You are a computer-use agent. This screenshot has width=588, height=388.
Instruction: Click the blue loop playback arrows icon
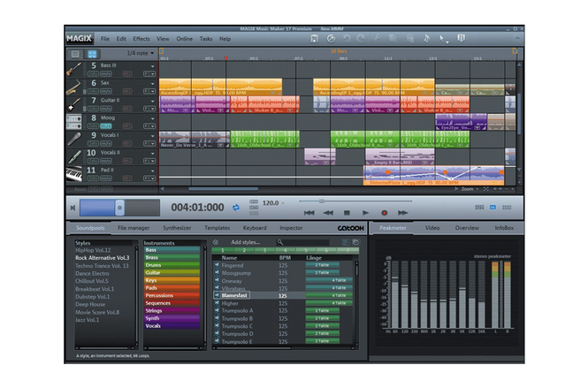click(236, 208)
